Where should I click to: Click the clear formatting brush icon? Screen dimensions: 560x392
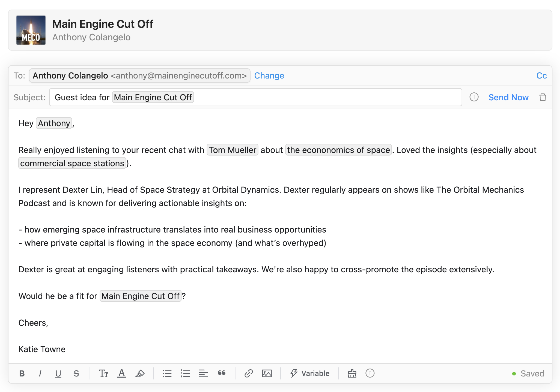pos(352,373)
